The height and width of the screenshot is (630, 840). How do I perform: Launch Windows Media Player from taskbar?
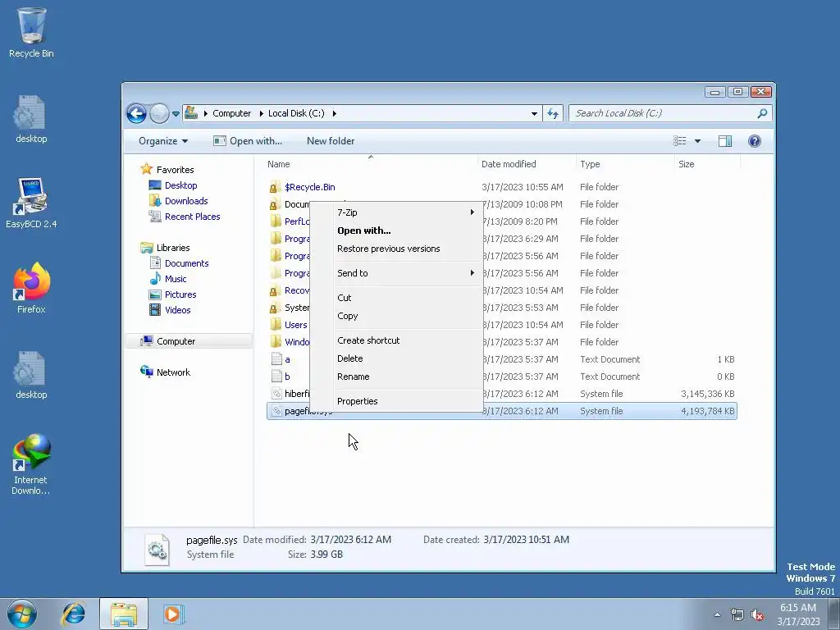pos(173,614)
